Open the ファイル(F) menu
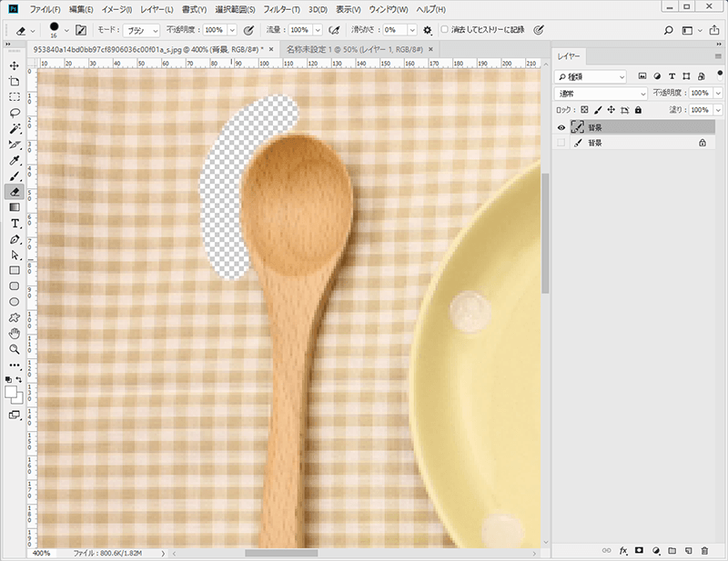This screenshot has height=561, width=728. point(45,9)
